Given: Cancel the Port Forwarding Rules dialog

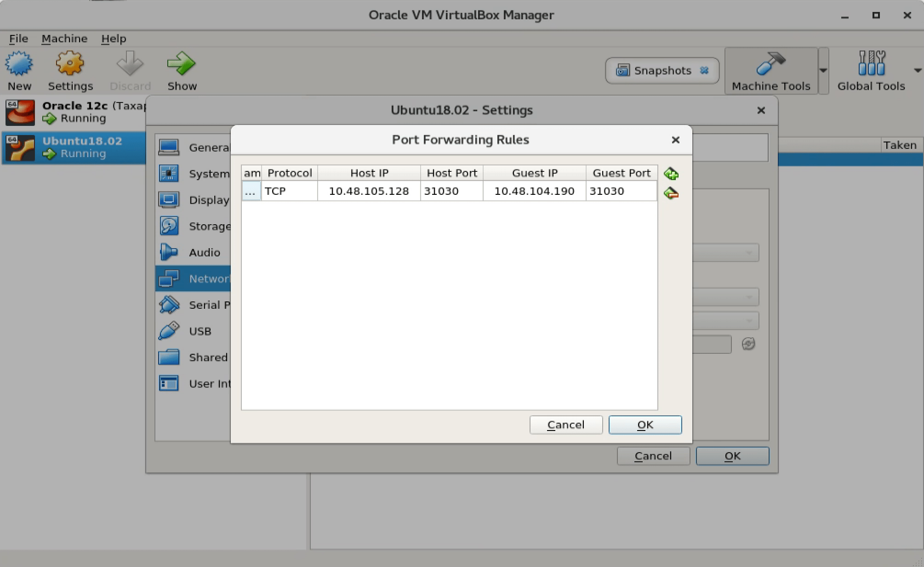Looking at the screenshot, I should [x=566, y=425].
